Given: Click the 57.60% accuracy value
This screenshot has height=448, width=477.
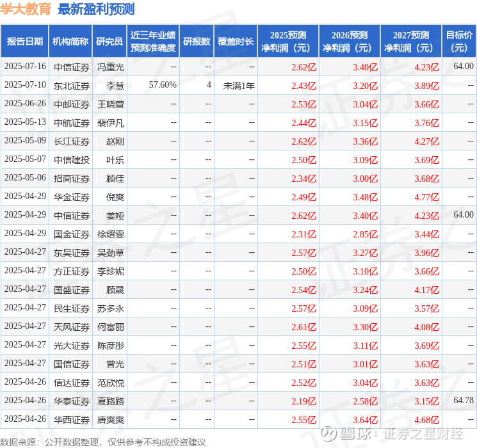Looking at the screenshot, I should (x=163, y=85).
